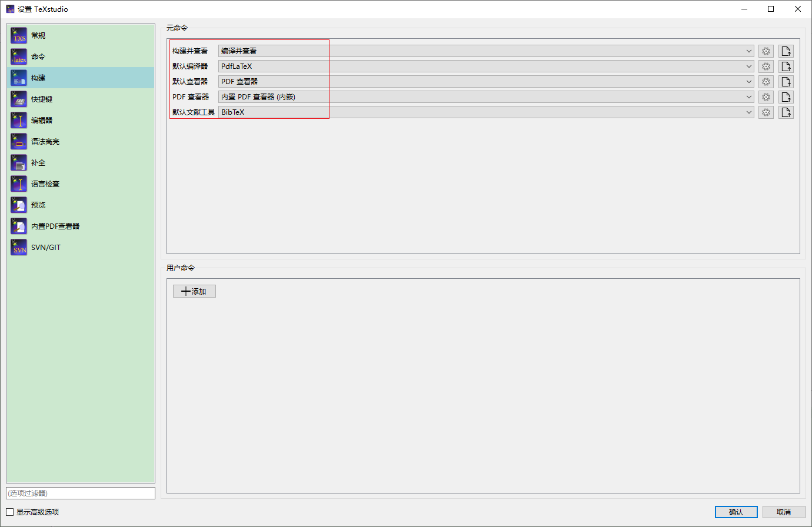812x527 pixels.
Task: Click the 添加 button under 用户命令
Action: (x=194, y=291)
